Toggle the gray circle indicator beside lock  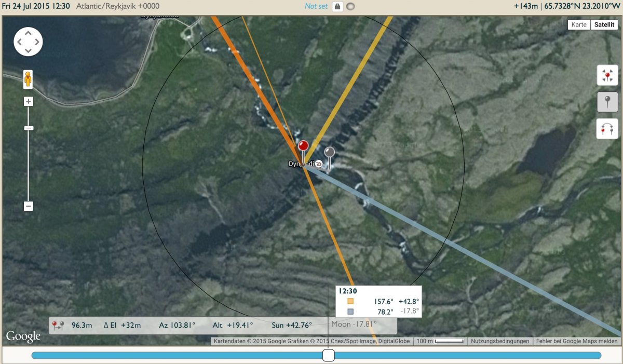pyautogui.click(x=351, y=7)
